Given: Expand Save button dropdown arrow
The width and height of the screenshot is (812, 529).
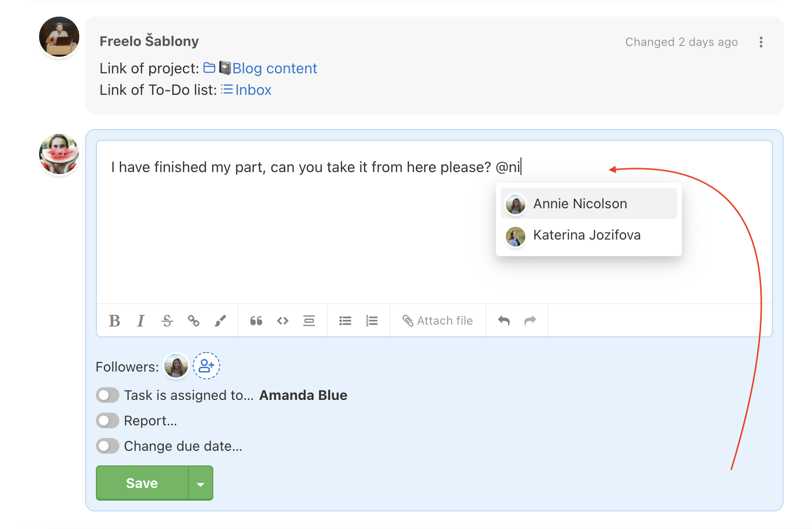Looking at the screenshot, I should click(201, 483).
